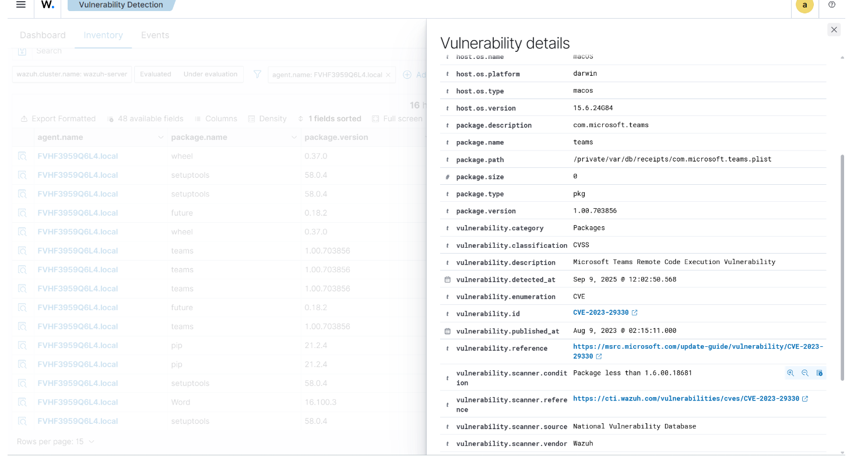The image size is (868, 467).
Task: Click the Wazuh W. logo
Action: 48,5
